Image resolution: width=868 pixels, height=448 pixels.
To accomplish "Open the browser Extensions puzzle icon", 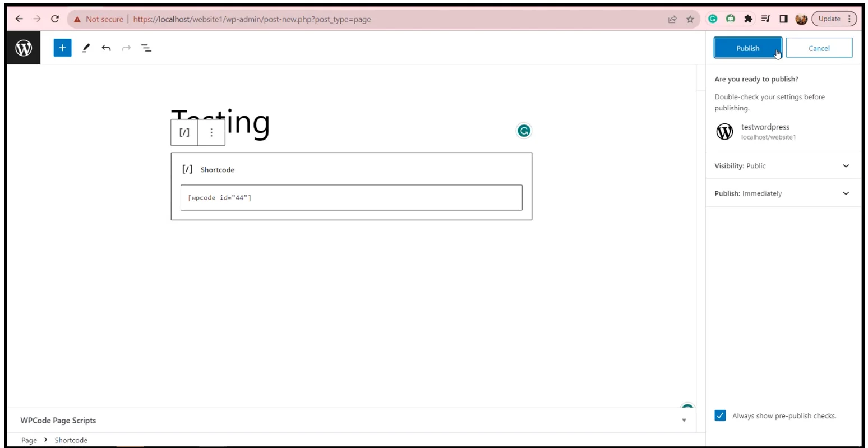I will click(748, 19).
